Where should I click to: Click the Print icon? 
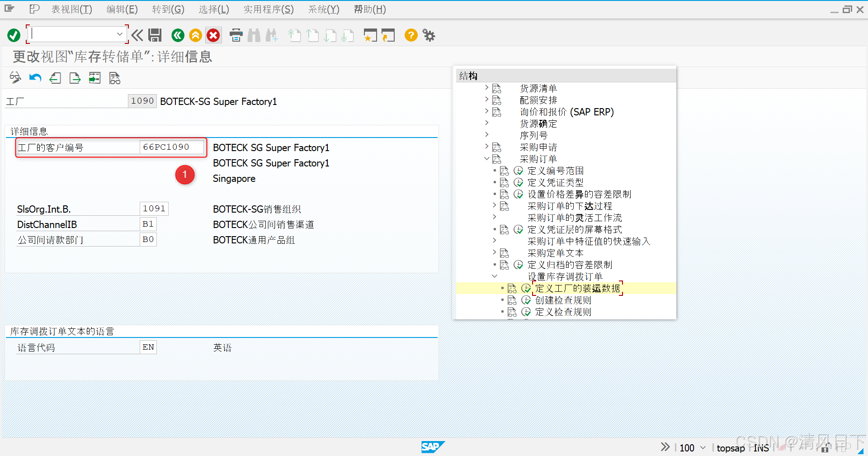tap(236, 35)
